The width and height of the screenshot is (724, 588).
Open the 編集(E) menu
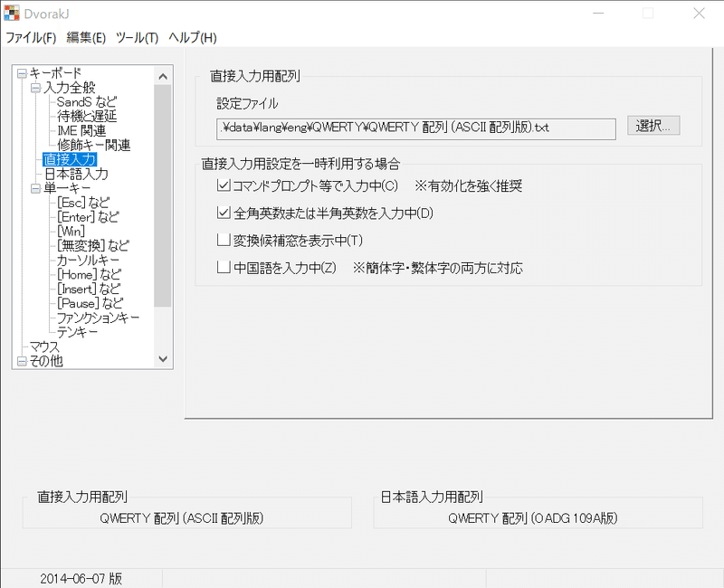(86, 37)
